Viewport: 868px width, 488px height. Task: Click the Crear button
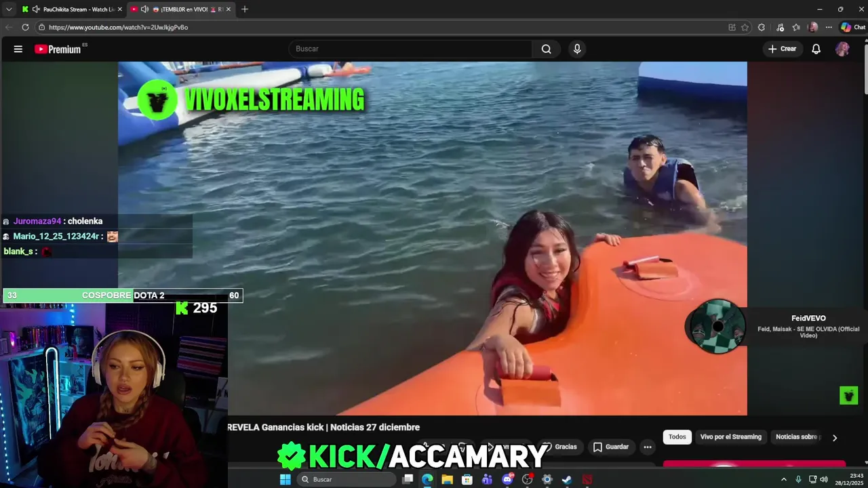click(x=783, y=49)
